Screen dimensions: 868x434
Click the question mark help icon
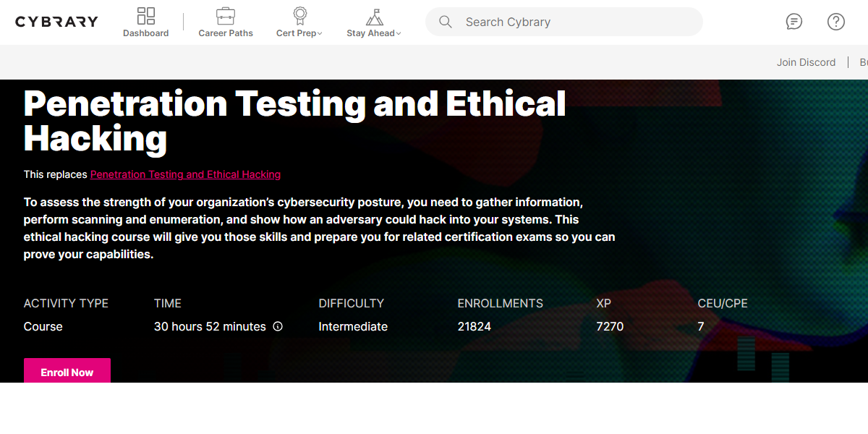pyautogui.click(x=835, y=22)
